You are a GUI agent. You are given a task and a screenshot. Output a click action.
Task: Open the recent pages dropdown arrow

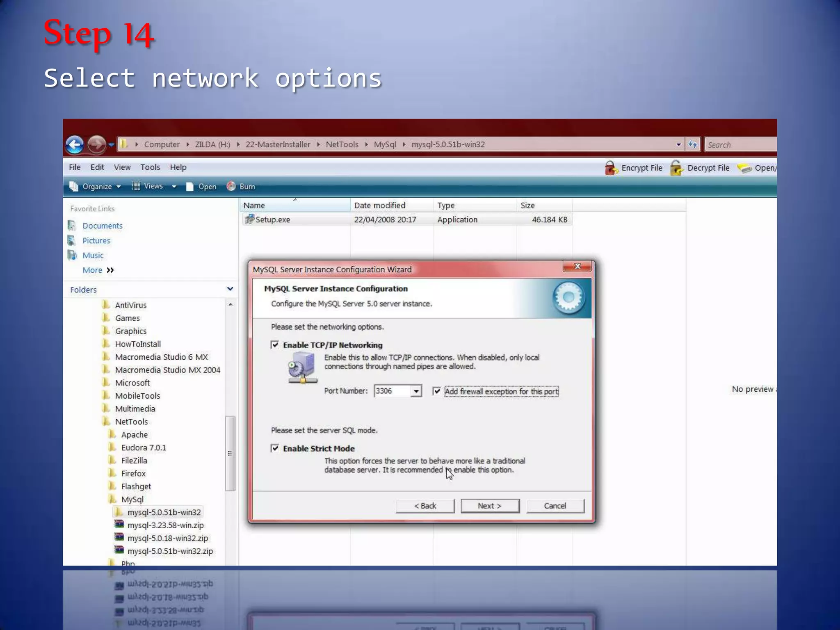(111, 145)
